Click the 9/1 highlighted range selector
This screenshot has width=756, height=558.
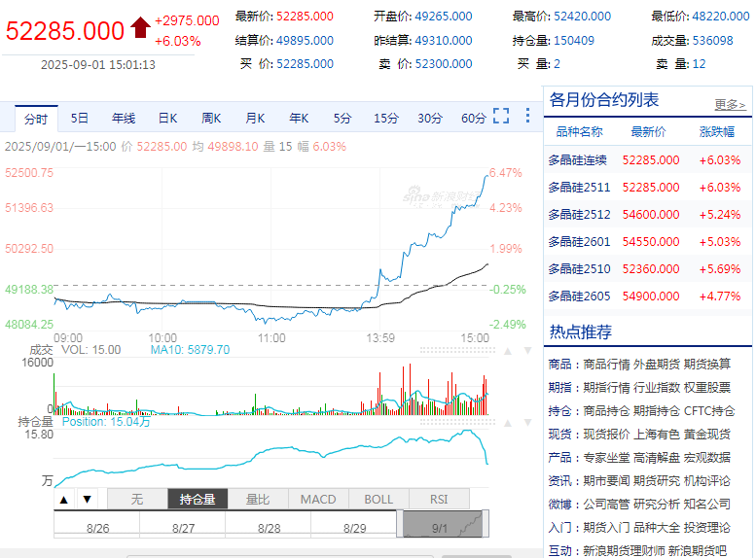443,524
